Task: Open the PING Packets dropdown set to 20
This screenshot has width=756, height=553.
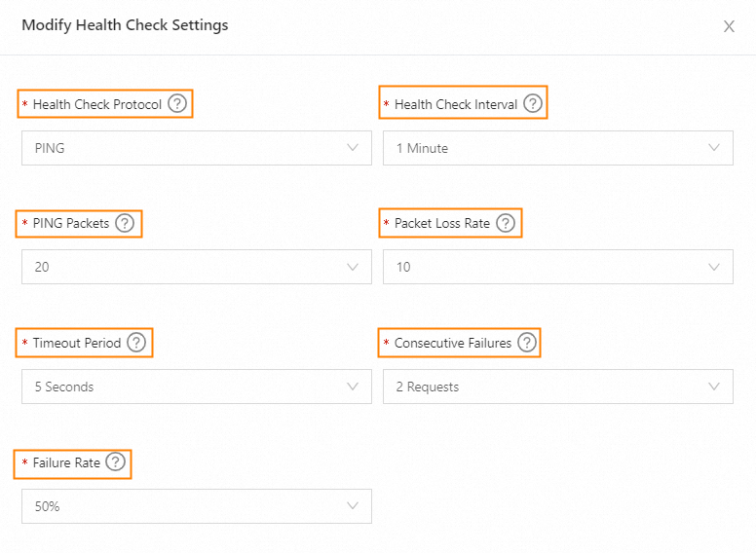Action: click(196, 267)
